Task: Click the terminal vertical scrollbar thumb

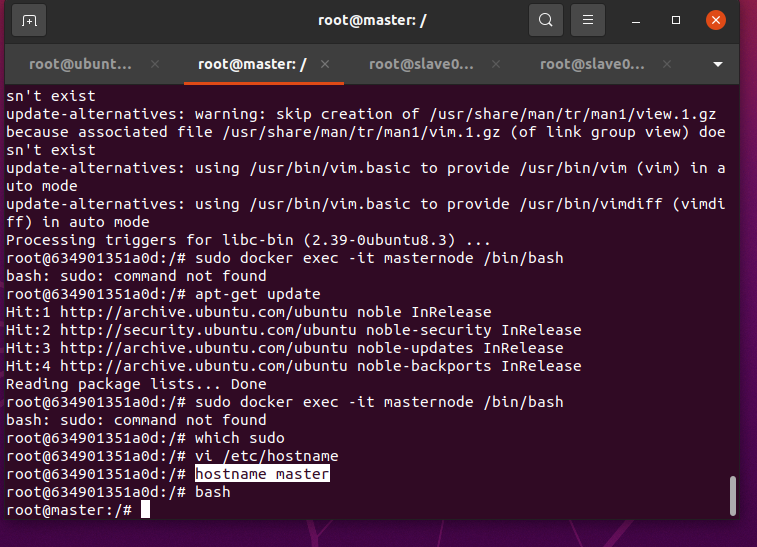Action: (x=733, y=496)
